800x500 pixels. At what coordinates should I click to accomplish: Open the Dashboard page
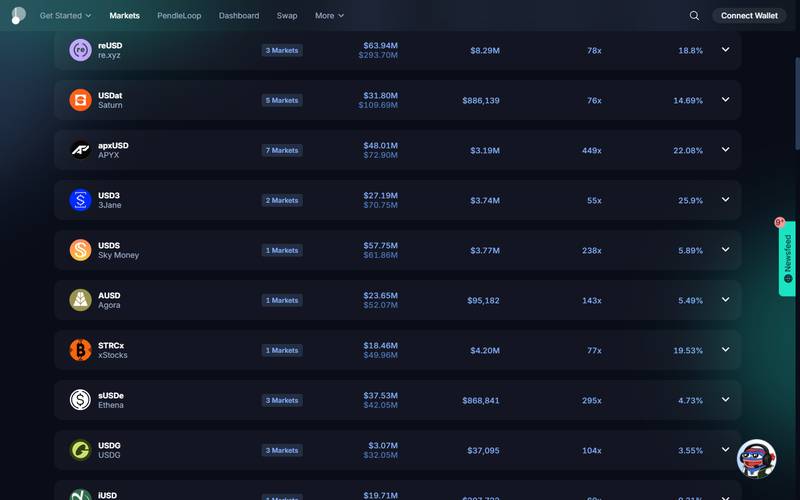tap(239, 16)
